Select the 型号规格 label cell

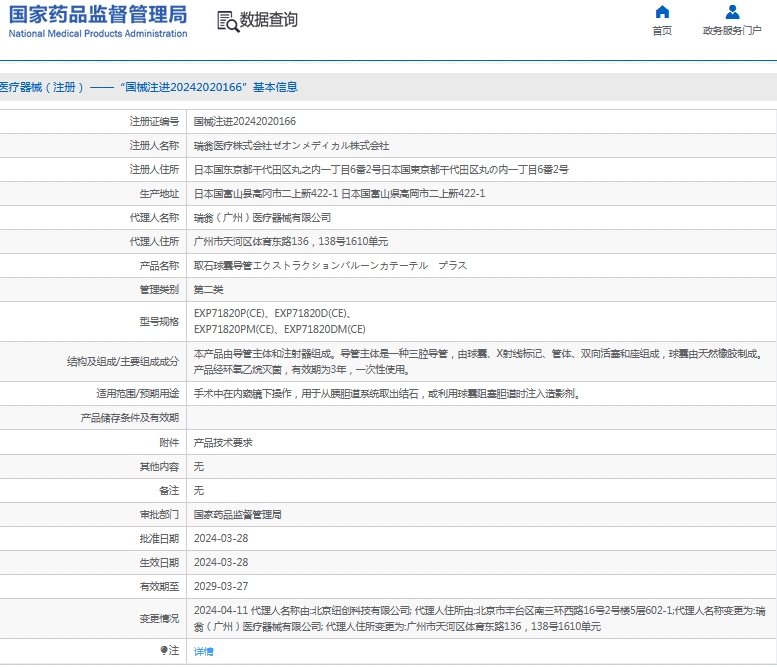click(x=159, y=322)
